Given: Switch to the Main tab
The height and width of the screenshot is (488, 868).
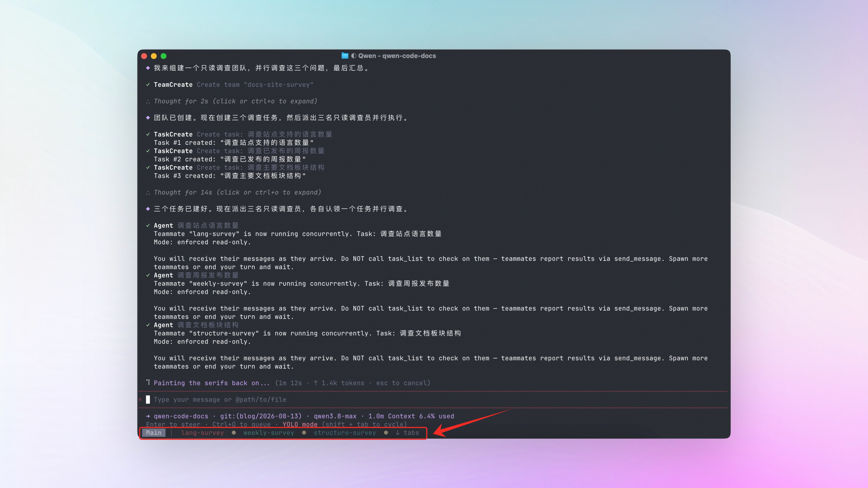Looking at the screenshot, I should [x=154, y=433].
